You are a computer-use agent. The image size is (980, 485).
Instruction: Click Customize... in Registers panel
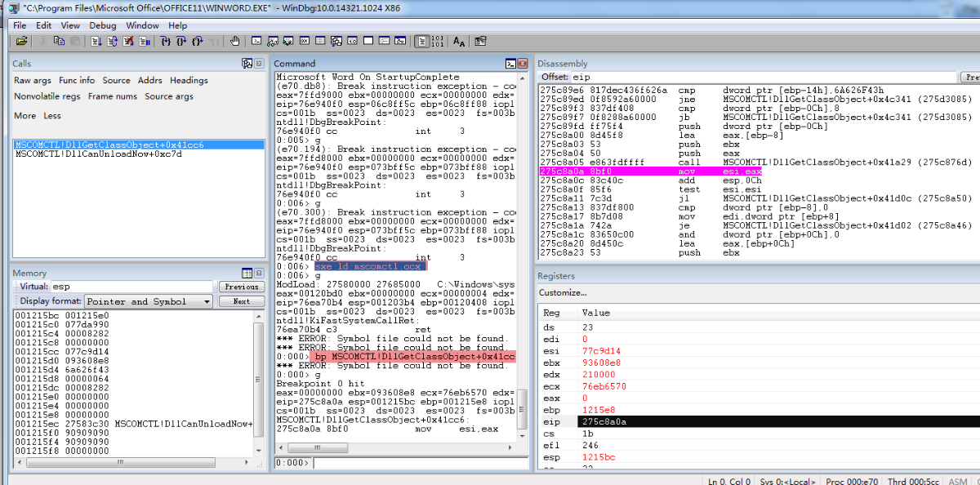click(x=563, y=292)
